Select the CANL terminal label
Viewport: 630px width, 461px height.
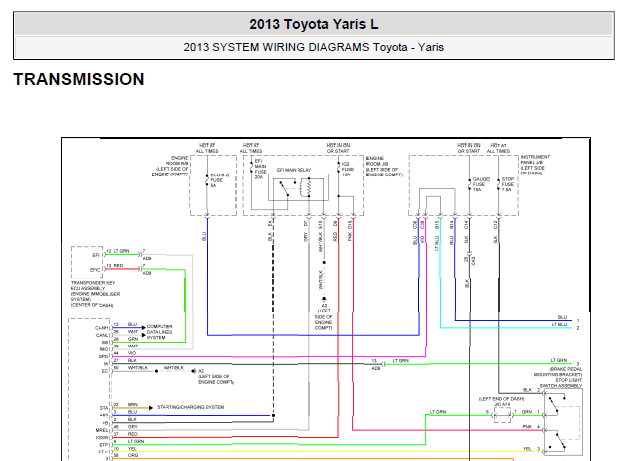[x=102, y=335]
